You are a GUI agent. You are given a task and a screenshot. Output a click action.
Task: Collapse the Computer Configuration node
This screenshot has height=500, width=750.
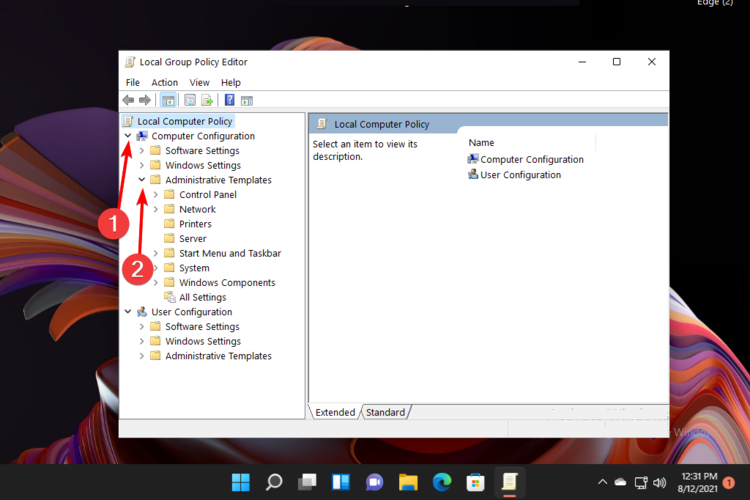128,135
